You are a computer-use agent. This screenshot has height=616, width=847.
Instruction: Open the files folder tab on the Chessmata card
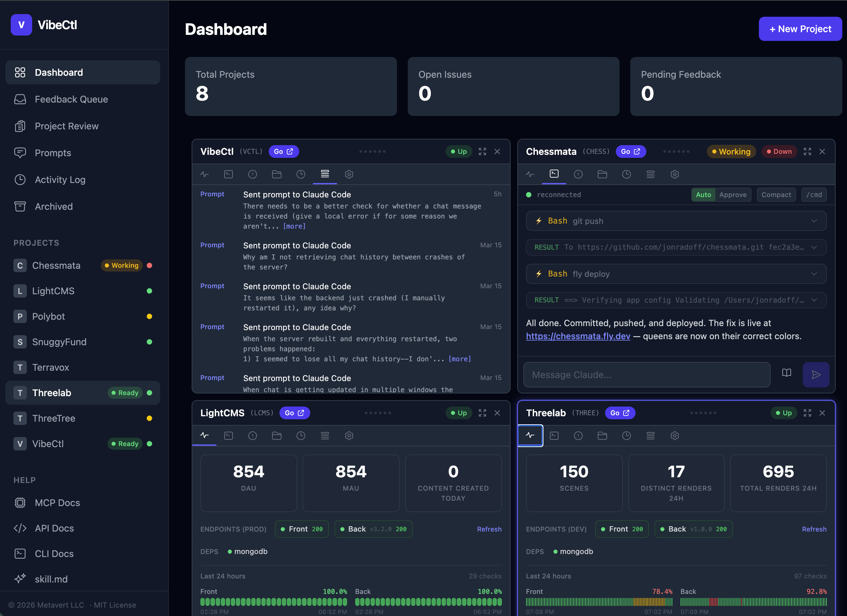(x=602, y=174)
